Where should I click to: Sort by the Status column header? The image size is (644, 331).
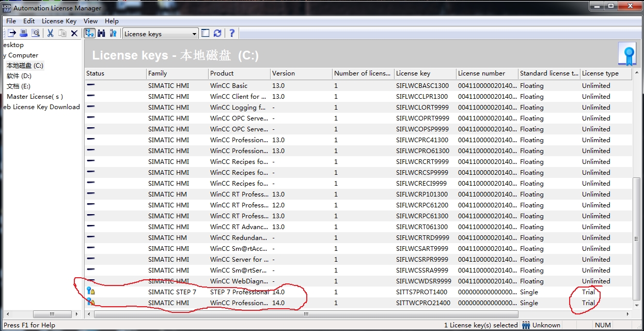pos(116,73)
